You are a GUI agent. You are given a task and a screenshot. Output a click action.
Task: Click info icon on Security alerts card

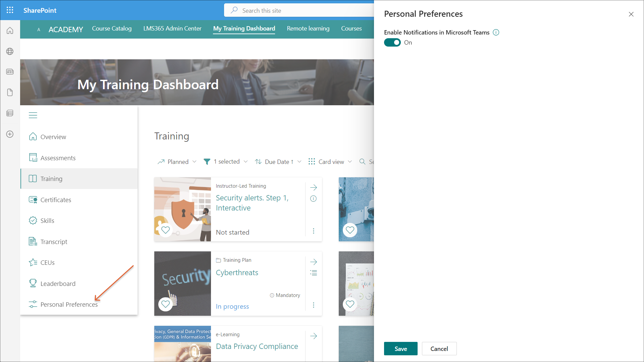[313, 199]
